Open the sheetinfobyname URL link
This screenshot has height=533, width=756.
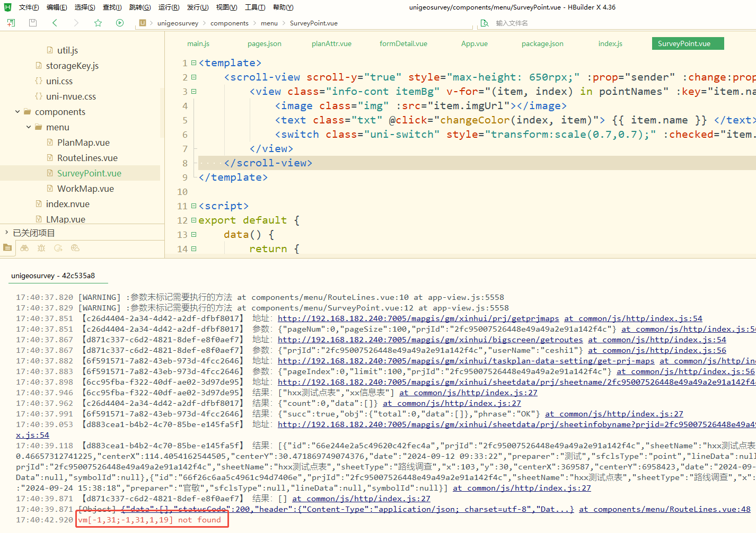(517, 424)
